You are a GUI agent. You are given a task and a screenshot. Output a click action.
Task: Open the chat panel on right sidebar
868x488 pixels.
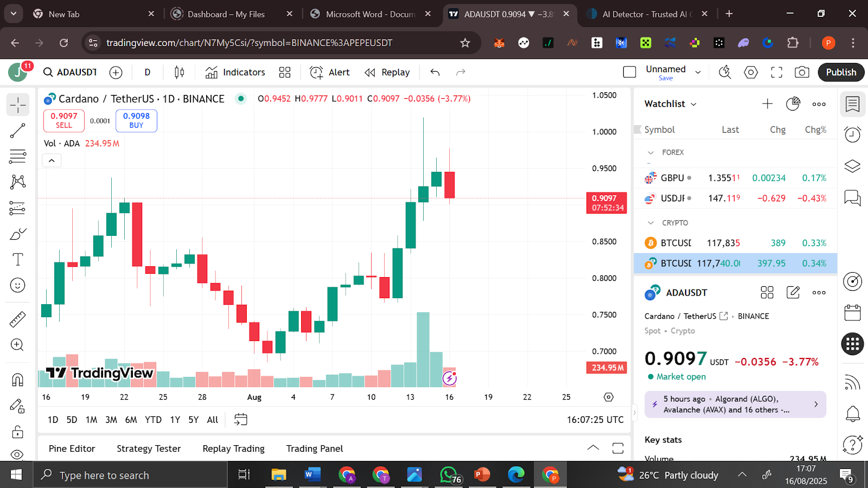852,197
